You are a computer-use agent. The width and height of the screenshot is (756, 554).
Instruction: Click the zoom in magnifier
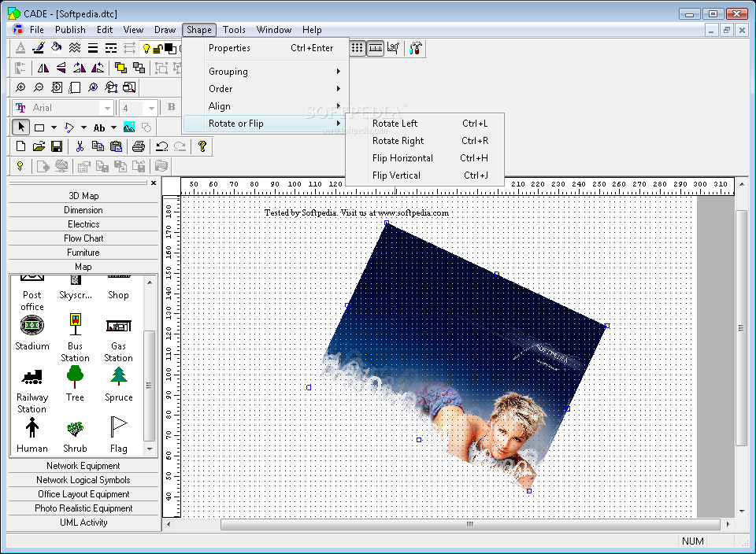(x=20, y=87)
